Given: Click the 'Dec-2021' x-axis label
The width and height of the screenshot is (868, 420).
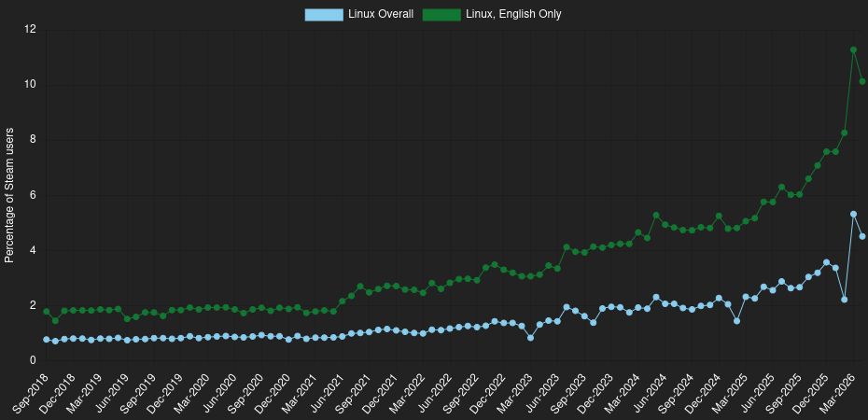Looking at the screenshot, I should click(x=380, y=392).
